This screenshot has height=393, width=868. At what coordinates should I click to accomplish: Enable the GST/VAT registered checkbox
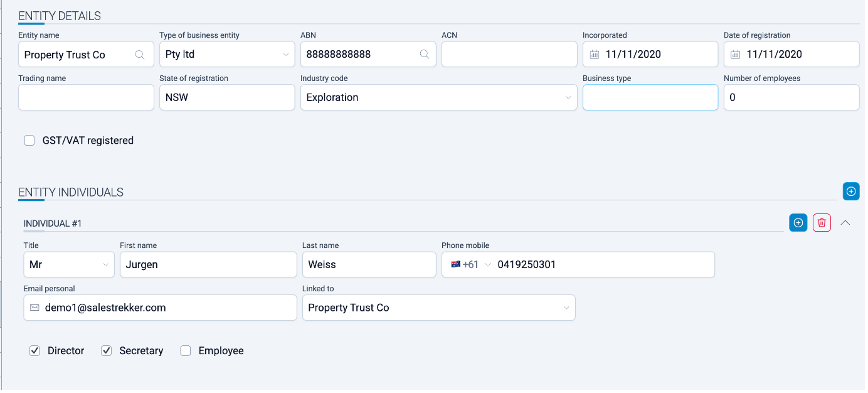click(x=29, y=141)
